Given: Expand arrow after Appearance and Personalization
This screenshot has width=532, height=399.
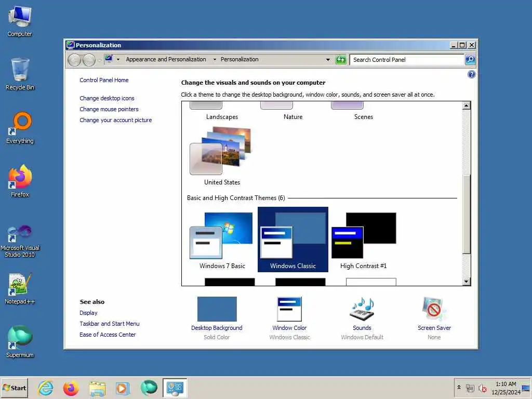Looking at the screenshot, I should [x=215, y=59].
